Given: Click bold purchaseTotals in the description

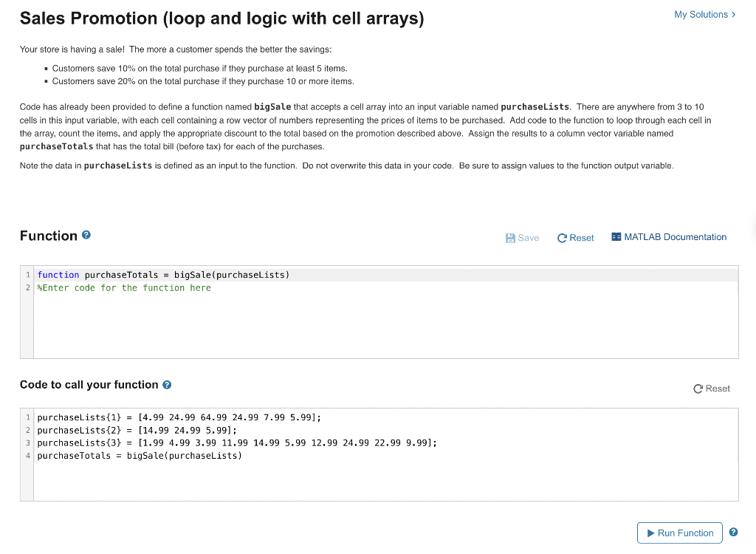Looking at the screenshot, I should coord(56,146).
